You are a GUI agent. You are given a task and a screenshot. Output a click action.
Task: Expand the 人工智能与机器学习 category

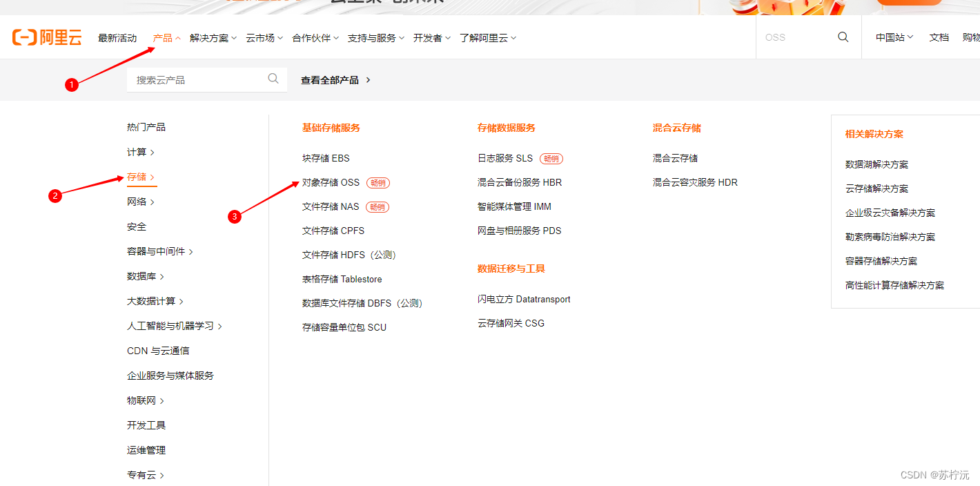pyautogui.click(x=175, y=326)
